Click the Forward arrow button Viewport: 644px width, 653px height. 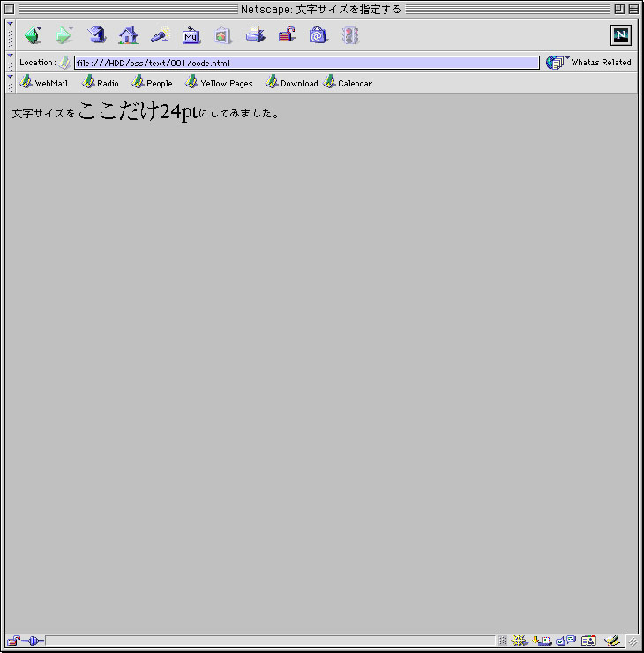click(64, 35)
